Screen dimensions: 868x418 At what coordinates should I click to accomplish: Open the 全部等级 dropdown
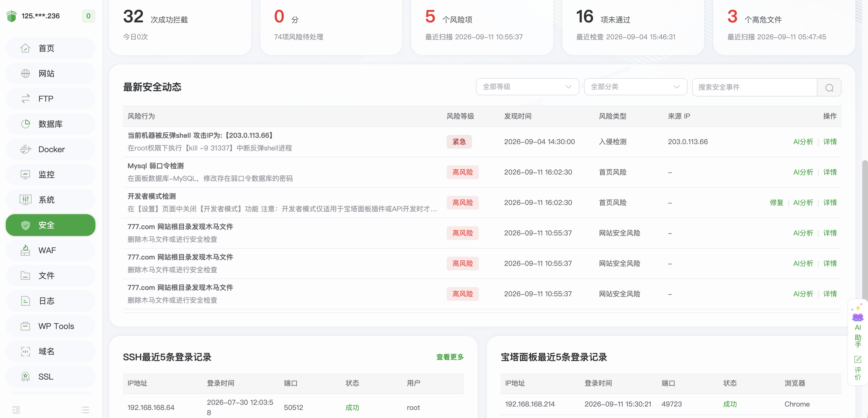tap(527, 87)
